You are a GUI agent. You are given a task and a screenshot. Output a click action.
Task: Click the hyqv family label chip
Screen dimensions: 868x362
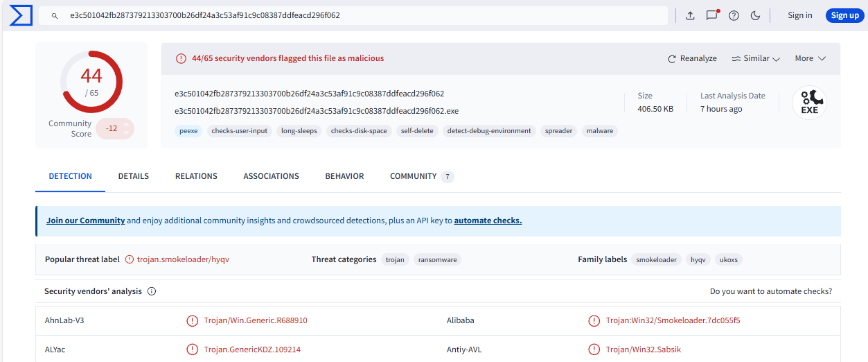click(698, 259)
